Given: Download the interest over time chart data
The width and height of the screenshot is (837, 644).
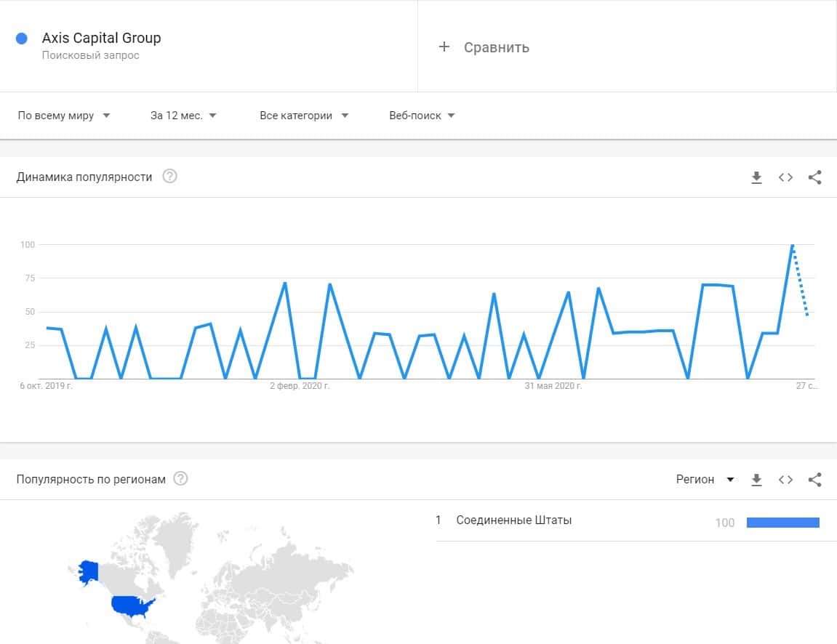Looking at the screenshot, I should point(756,177).
